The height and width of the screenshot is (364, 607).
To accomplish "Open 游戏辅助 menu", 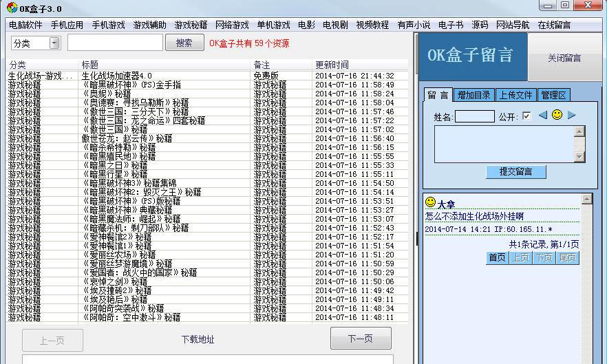I will 149,25.
